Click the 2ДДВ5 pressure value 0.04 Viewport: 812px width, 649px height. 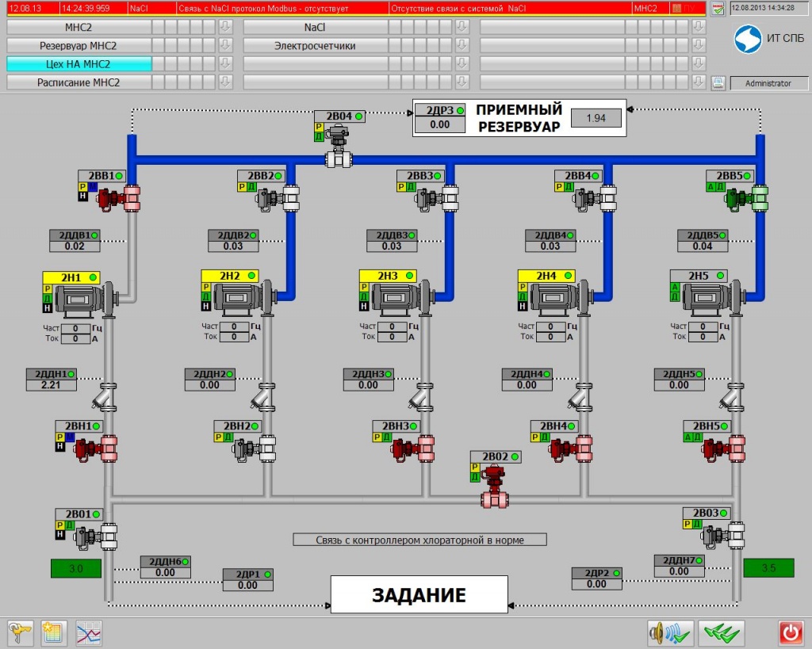703,246
